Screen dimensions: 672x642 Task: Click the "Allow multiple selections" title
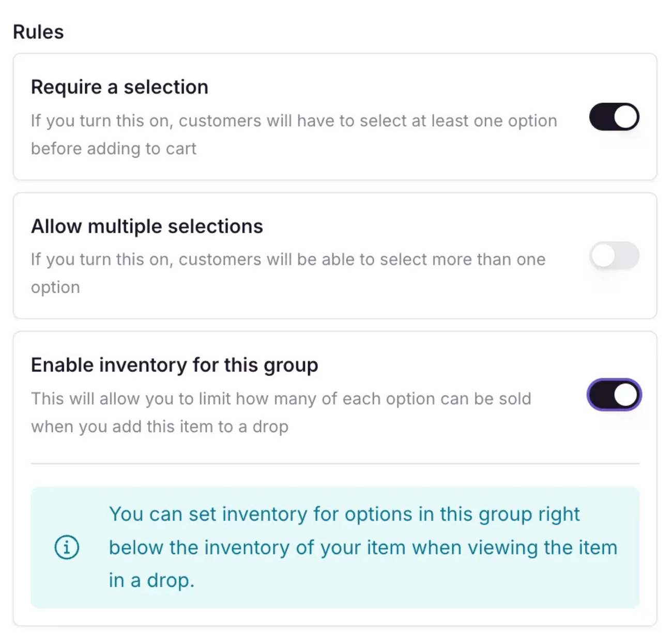tap(147, 226)
